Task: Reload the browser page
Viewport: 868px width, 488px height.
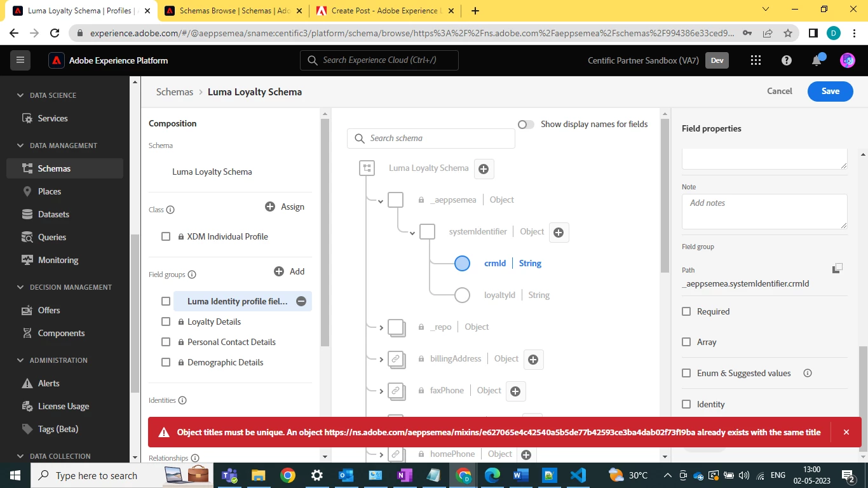Action: 55,34
